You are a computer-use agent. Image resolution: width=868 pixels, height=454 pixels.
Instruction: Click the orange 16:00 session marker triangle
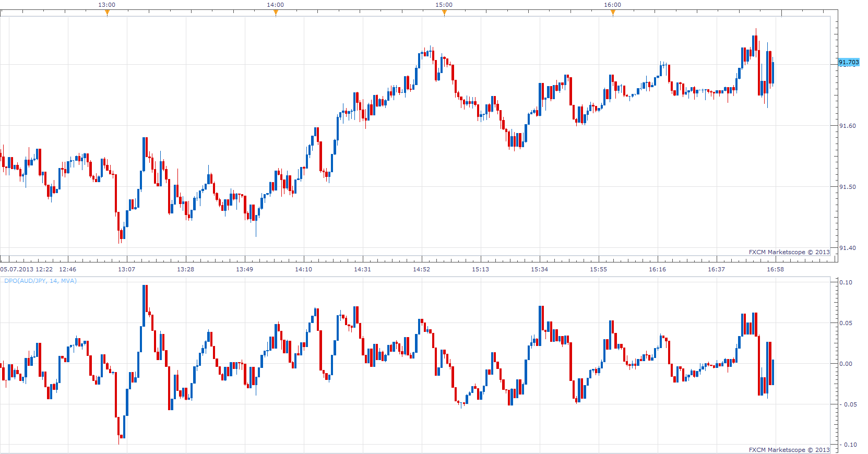coord(613,13)
